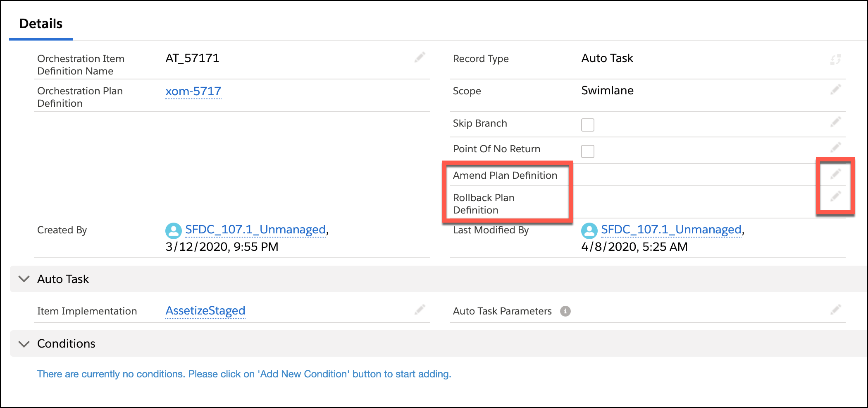Open Auto Task Parameters info tooltip
The height and width of the screenshot is (408, 868).
pos(566,311)
